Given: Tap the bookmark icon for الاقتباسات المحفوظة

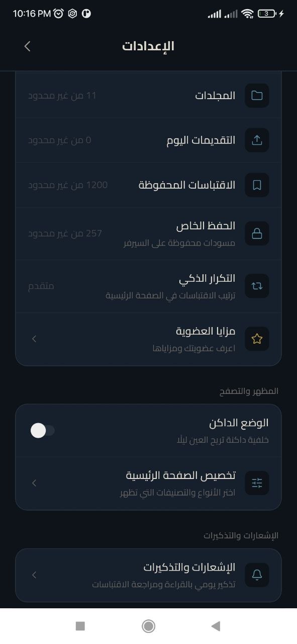Looking at the screenshot, I should [x=257, y=185].
